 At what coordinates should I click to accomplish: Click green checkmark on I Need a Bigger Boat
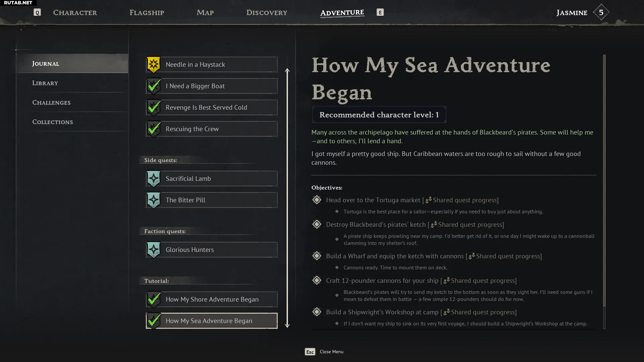click(x=154, y=86)
